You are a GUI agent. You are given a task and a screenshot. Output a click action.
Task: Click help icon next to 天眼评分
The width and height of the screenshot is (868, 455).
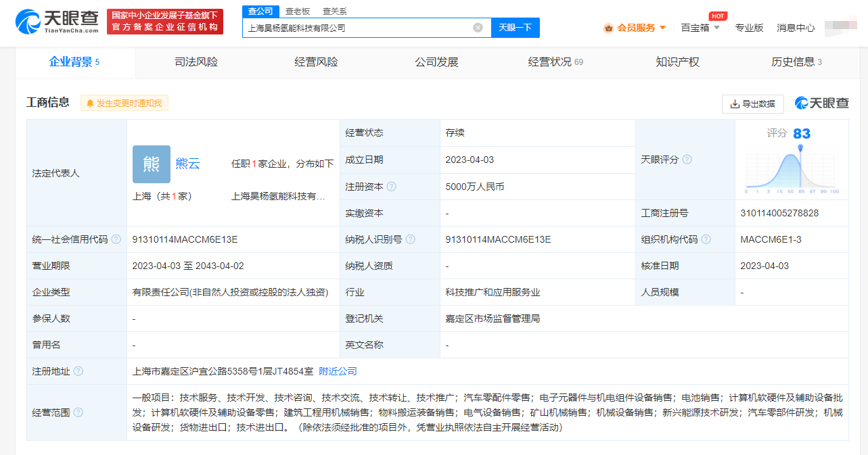pos(687,160)
